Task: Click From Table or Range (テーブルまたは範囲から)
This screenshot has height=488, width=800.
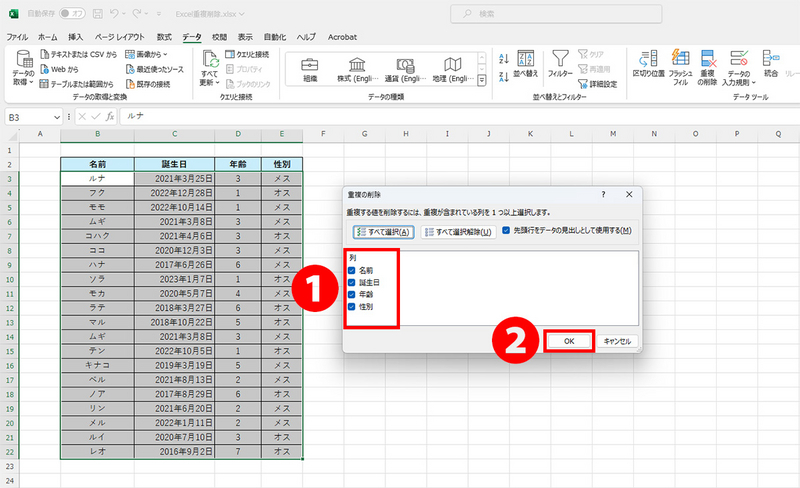Action: pyautogui.click(x=77, y=84)
